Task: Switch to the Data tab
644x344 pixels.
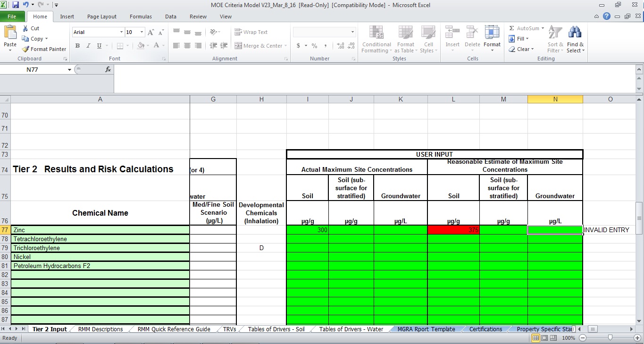Action: tap(171, 17)
